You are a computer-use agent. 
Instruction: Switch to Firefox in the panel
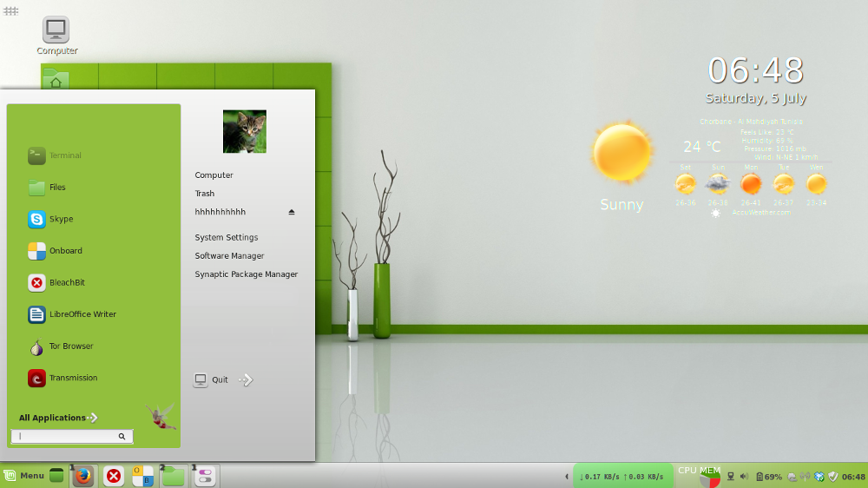83,476
